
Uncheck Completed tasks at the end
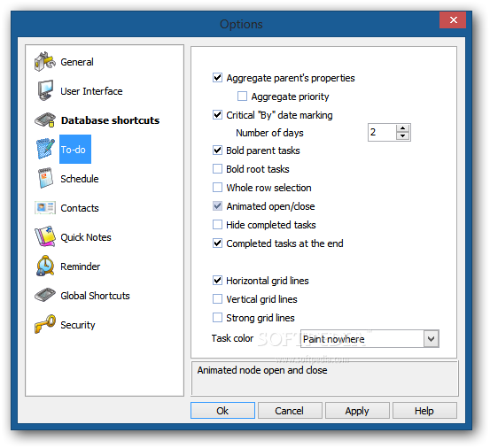[217, 243]
